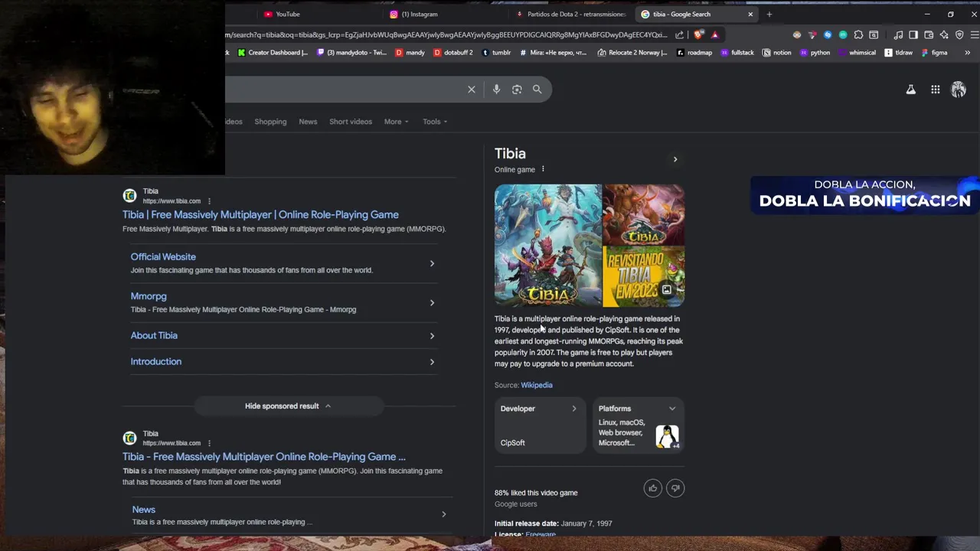Open the second Tibia Online Role-Playing Game result
Screen dimensions: 980x551
click(263, 457)
